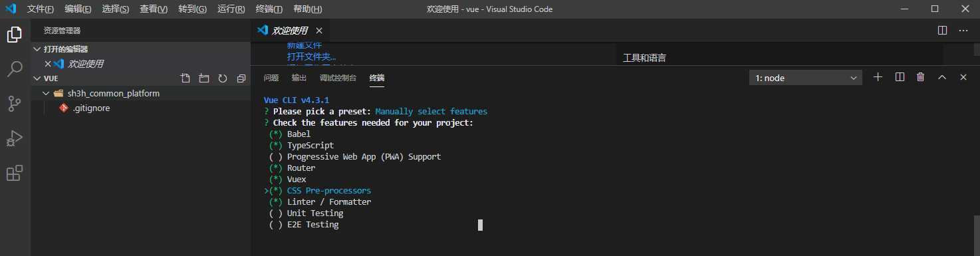The width and height of the screenshot is (980, 256).
Task: Click the 打开文件夹... link
Action: click(x=311, y=57)
